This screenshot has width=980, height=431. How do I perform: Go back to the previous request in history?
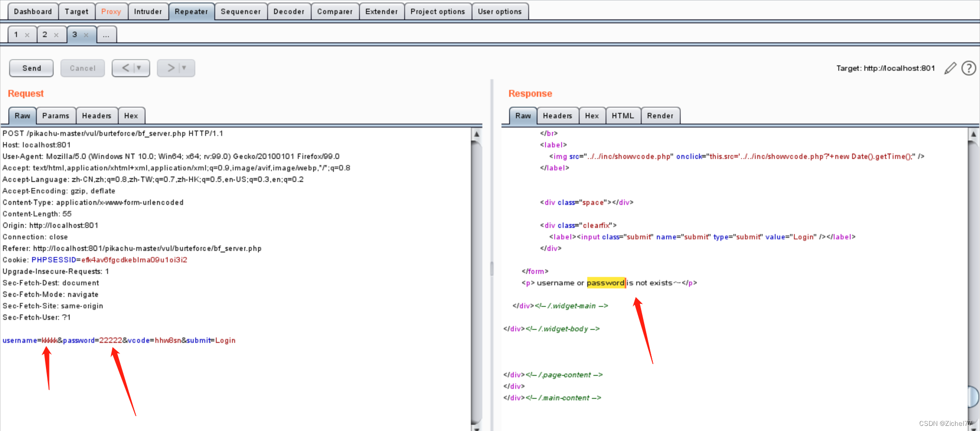[x=126, y=68]
